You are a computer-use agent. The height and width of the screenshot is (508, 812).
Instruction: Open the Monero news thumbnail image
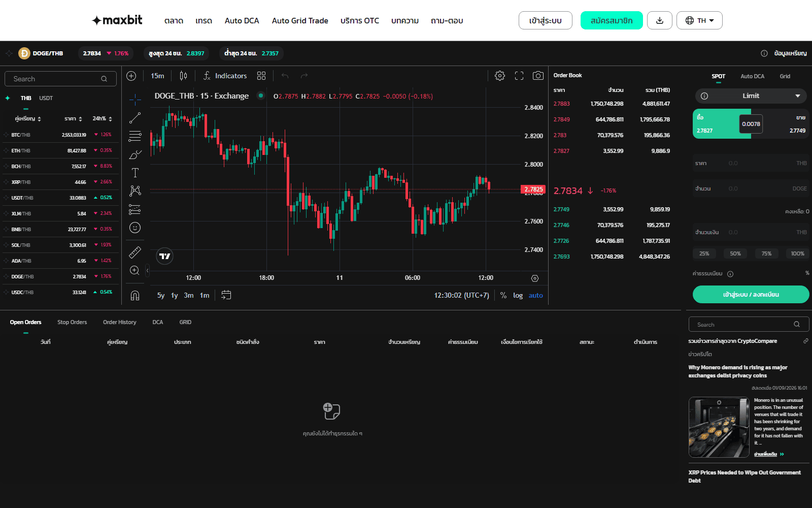click(x=719, y=427)
